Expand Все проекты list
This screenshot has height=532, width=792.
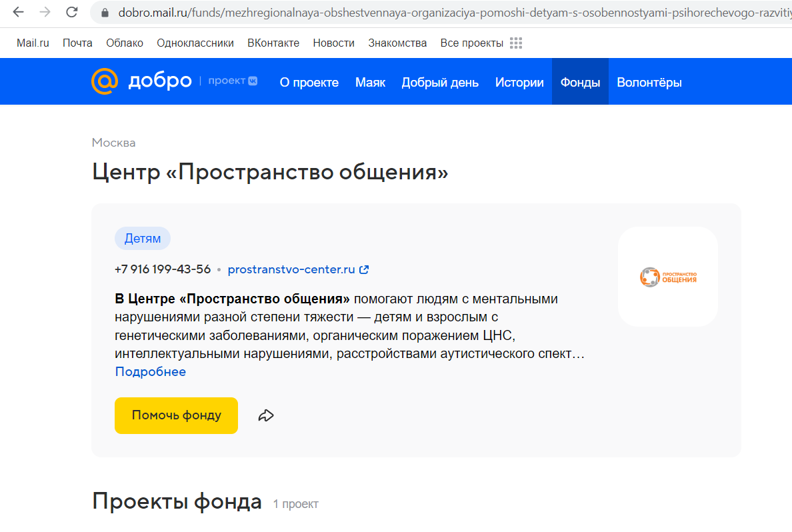472,43
